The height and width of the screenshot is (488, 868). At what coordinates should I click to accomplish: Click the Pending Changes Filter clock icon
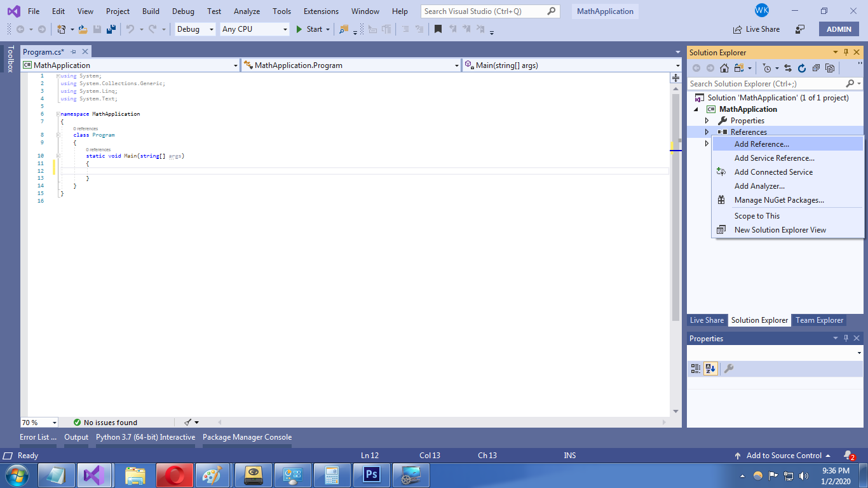767,68
